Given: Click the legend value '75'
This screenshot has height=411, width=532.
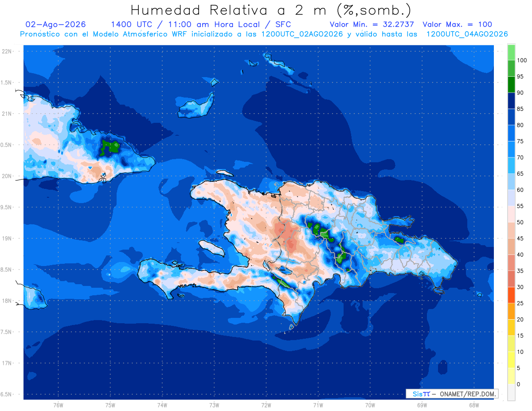Looking at the screenshot, I should point(520,141).
